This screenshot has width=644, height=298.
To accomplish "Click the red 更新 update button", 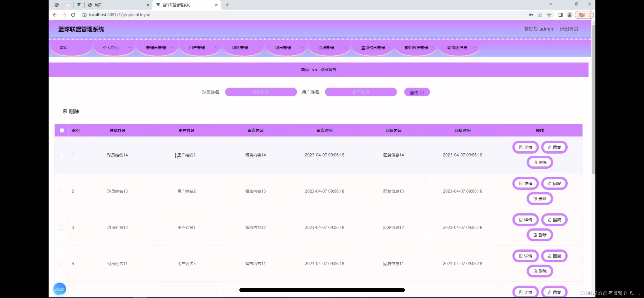I will click(584, 15).
